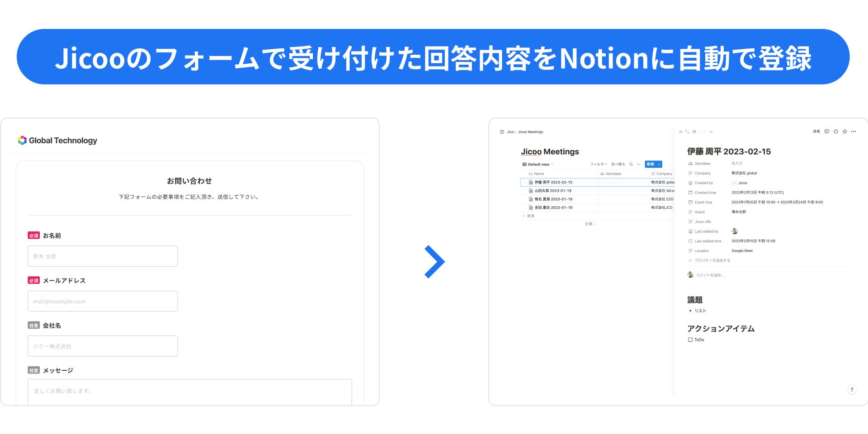Open page history clock icon
Screen dimensions: 868x434
(x=836, y=132)
